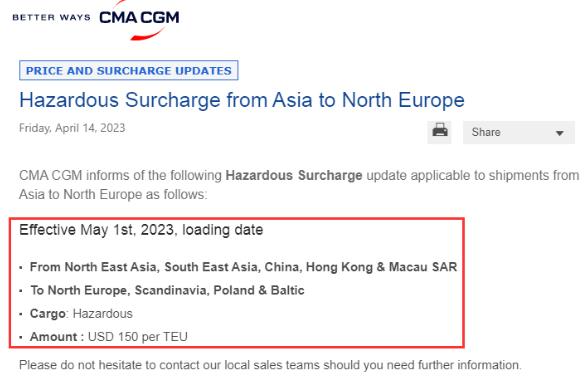
Task: Click the red swoosh in the logo
Action: click(146, 34)
